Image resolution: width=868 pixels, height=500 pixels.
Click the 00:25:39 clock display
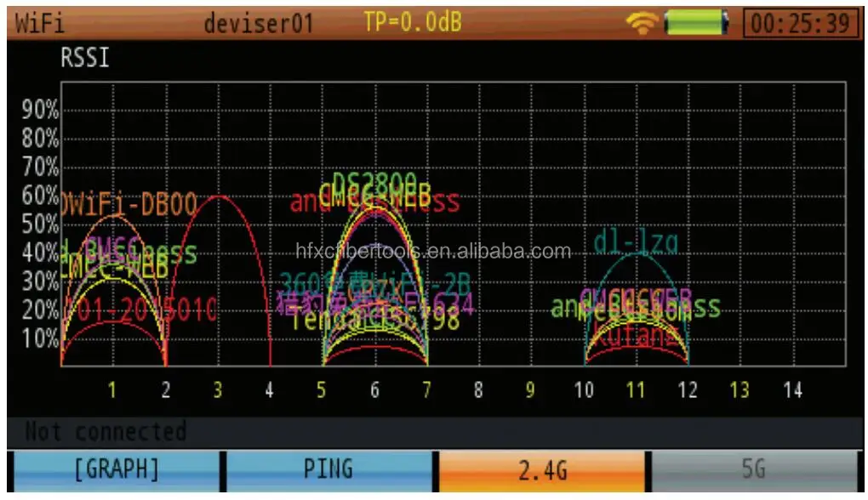[x=800, y=23]
